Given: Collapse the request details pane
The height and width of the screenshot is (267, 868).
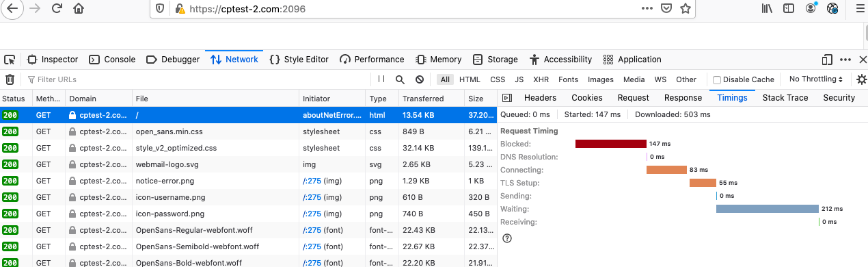Looking at the screenshot, I should click(x=507, y=98).
